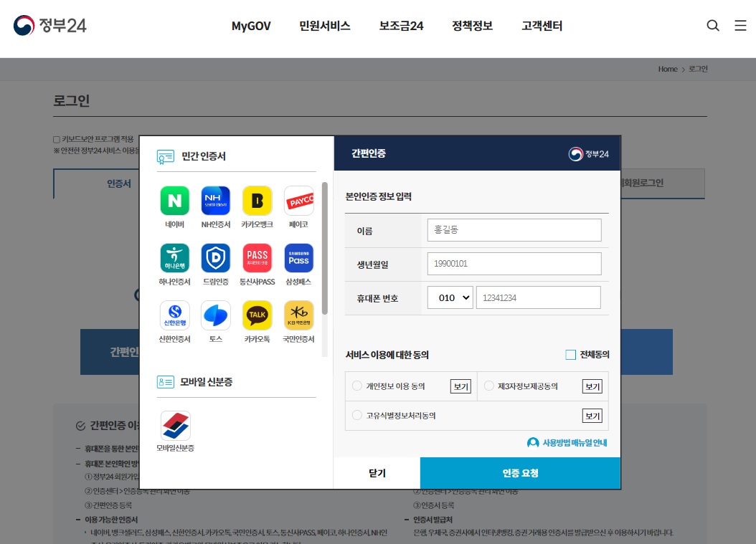This screenshot has width=756, height=544.
Task: Open the 010 phone prefix dropdown
Action: 450,297
